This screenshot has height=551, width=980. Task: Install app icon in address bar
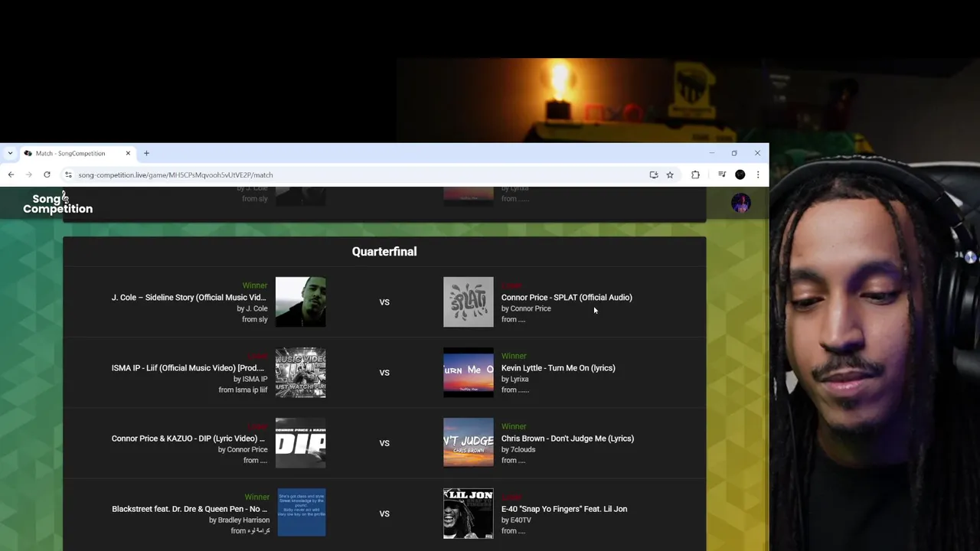click(x=654, y=174)
